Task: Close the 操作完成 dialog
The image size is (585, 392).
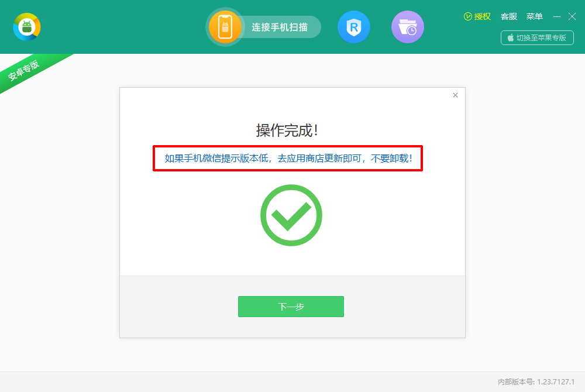Action: pyautogui.click(x=455, y=95)
